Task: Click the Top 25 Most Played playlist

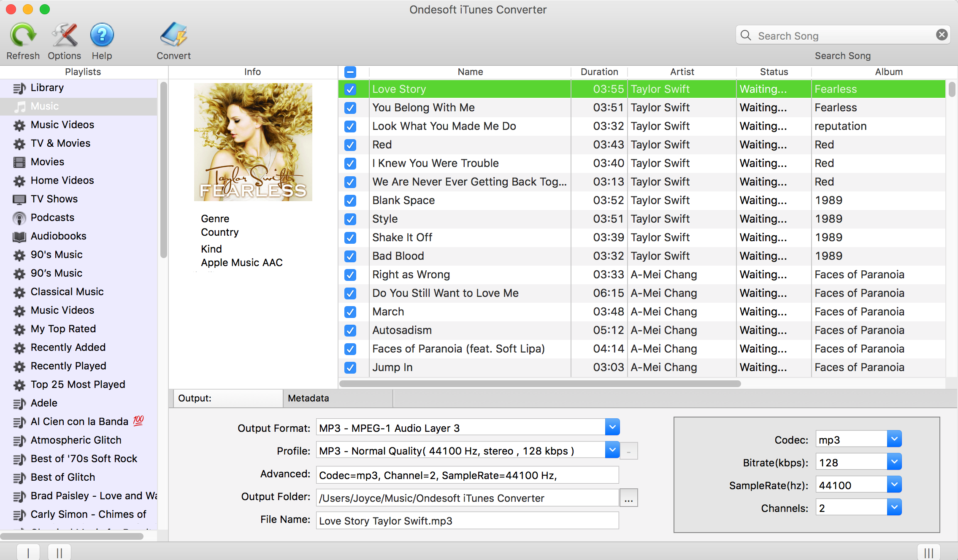Action: [x=78, y=383]
